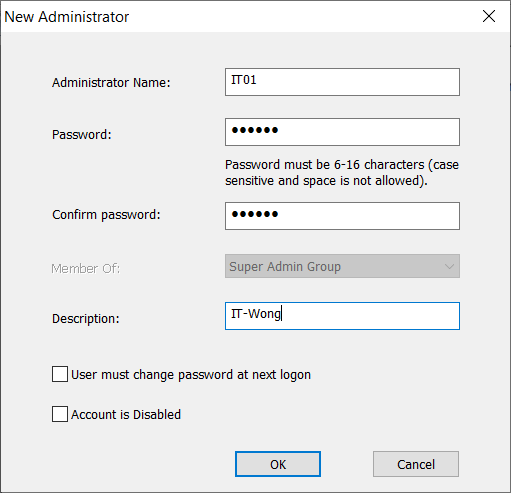Image resolution: width=511 pixels, height=493 pixels.
Task: Open the Member Of dropdown
Action: point(342,266)
